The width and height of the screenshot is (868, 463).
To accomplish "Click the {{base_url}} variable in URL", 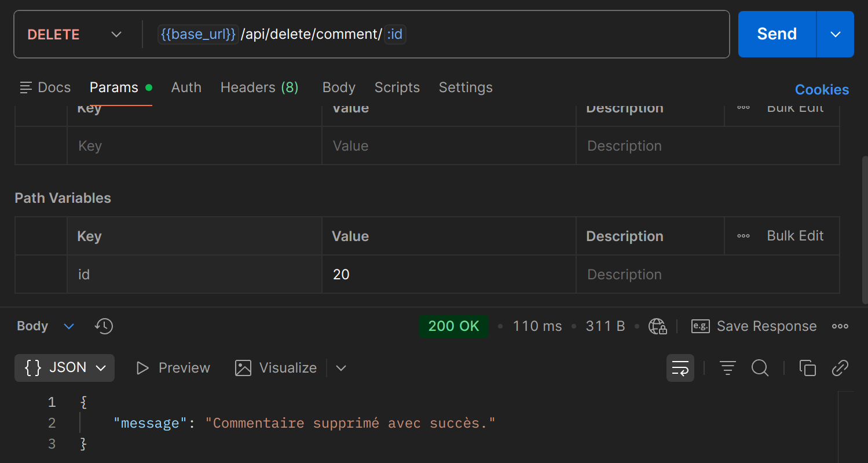I will 198,34.
